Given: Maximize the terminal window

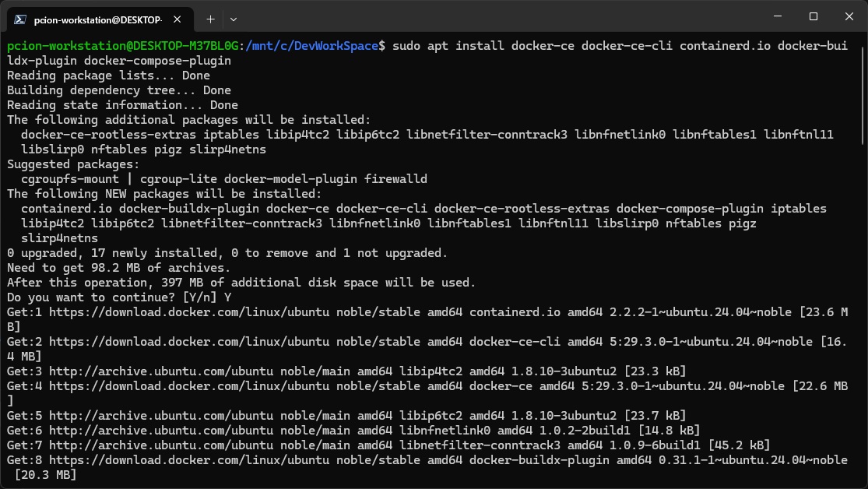Looking at the screenshot, I should point(813,16).
